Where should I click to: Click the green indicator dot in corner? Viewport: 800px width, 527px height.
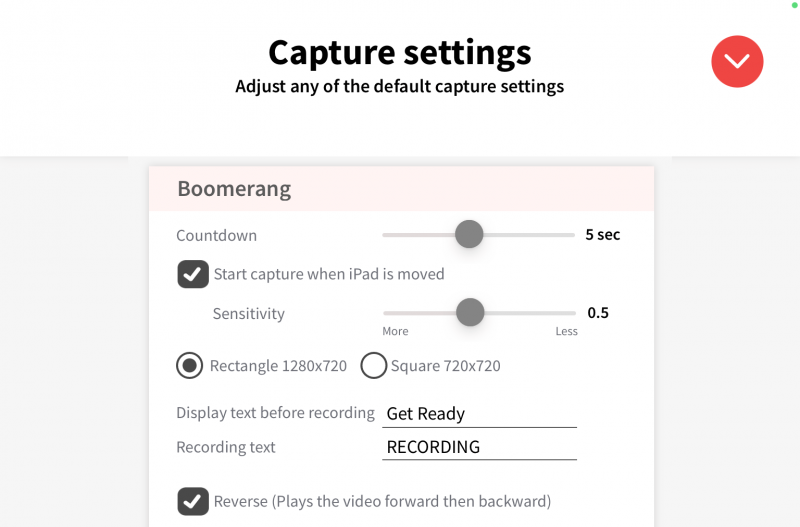click(794, 5)
